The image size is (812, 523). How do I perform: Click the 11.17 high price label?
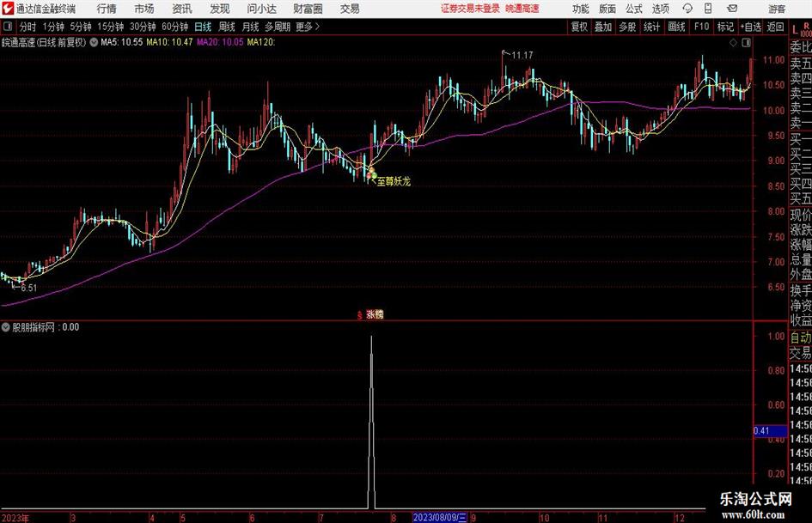click(x=522, y=56)
